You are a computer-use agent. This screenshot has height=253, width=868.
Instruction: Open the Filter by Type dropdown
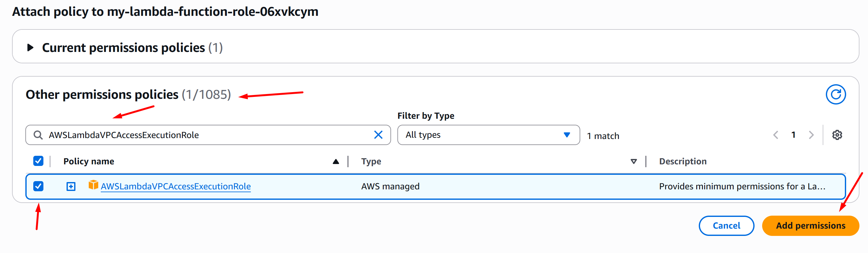488,135
